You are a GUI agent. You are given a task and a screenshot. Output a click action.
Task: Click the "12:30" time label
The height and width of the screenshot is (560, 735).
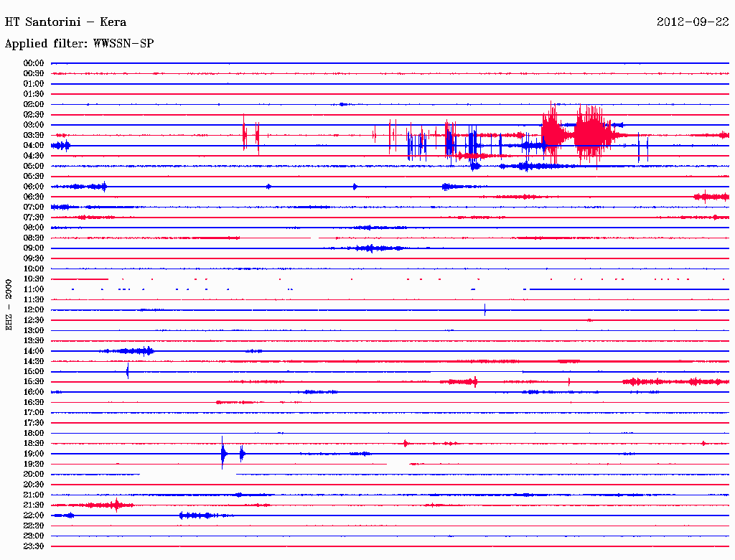34,320
